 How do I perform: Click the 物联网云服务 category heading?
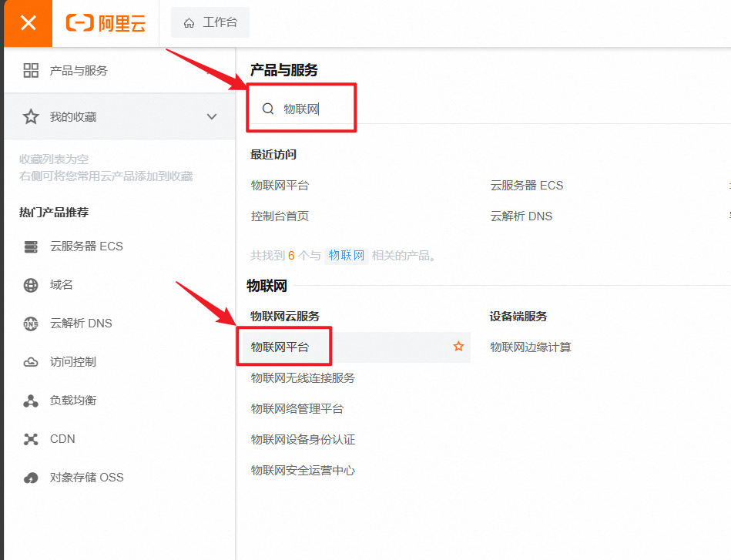click(285, 317)
